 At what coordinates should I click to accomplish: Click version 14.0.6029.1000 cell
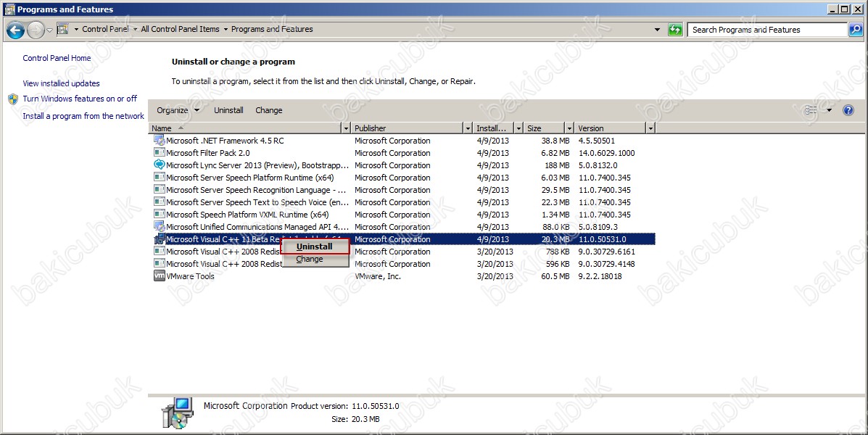(x=607, y=153)
